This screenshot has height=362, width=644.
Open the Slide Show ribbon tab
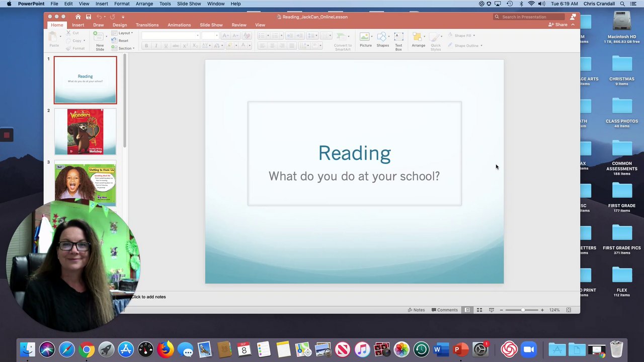tap(211, 25)
